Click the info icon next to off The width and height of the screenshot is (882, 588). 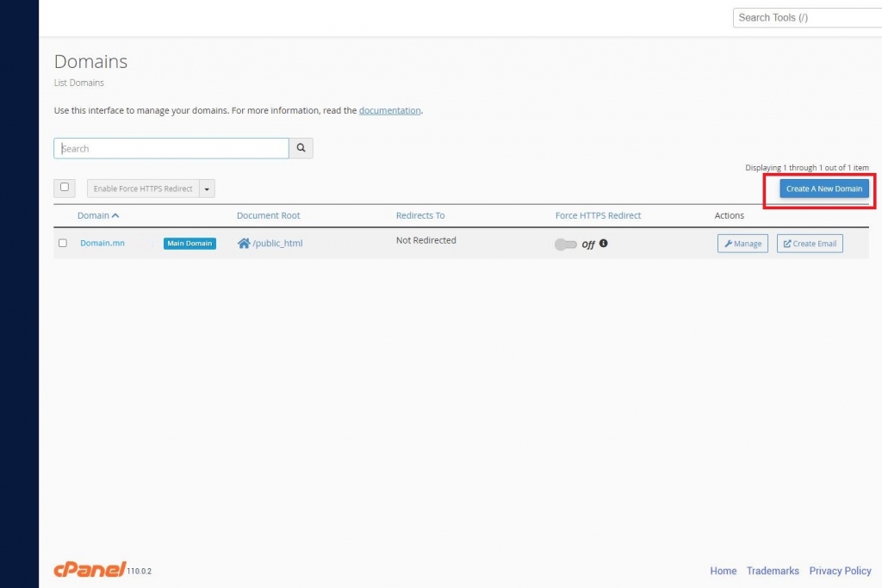603,243
